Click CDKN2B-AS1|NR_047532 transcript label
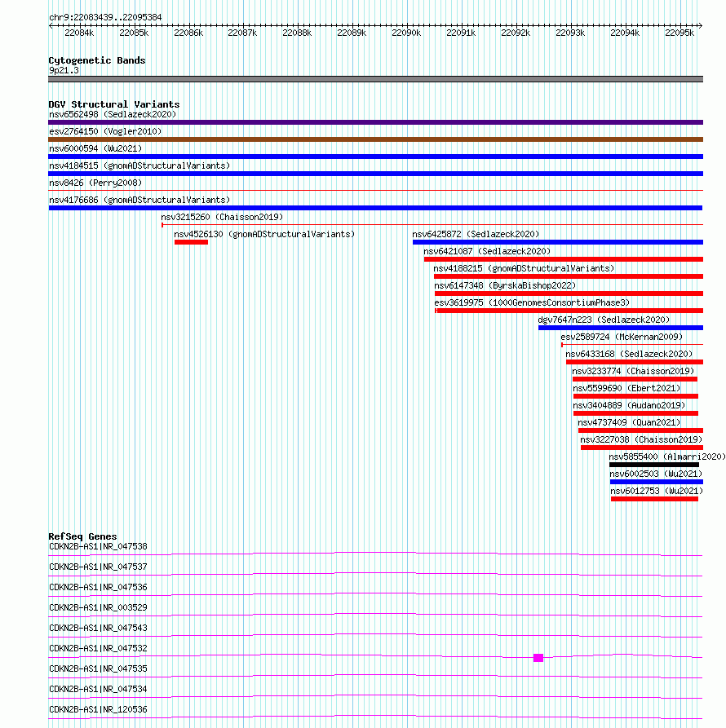This screenshot has height=728, width=726. pos(98,649)
